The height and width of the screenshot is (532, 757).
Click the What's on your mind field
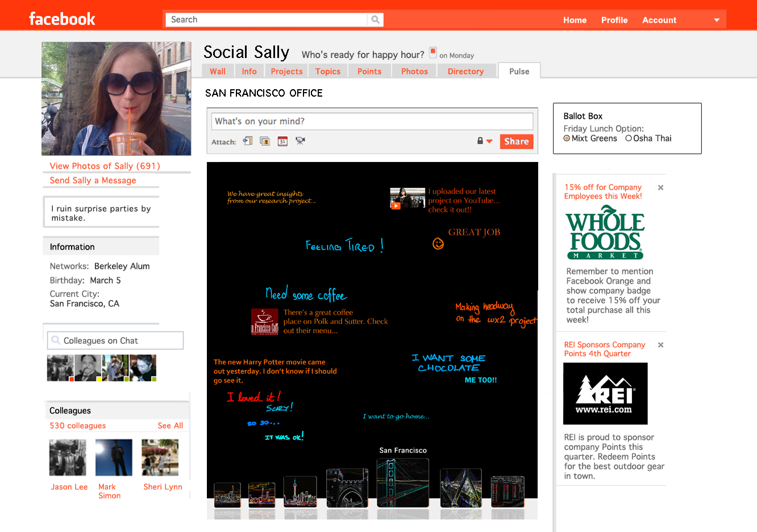372,121
